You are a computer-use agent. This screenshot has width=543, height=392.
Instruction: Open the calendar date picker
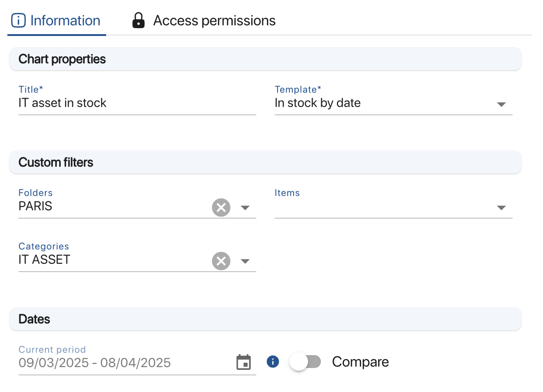243,362
